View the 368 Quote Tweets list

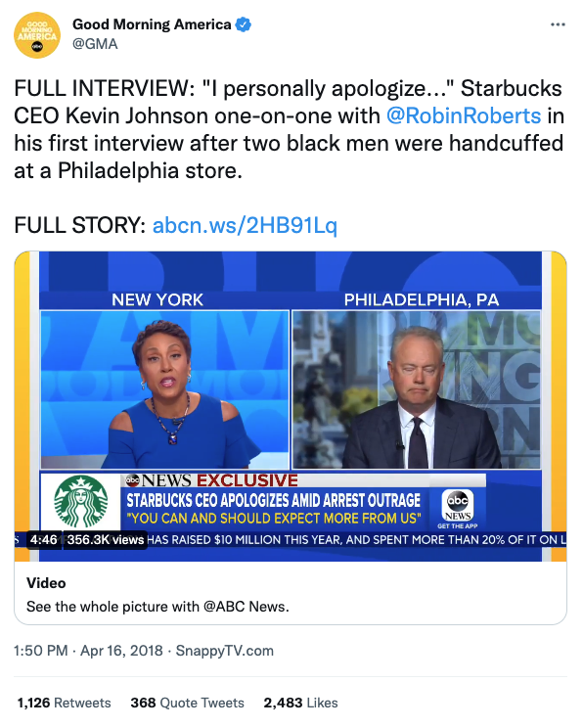point(187,703)
